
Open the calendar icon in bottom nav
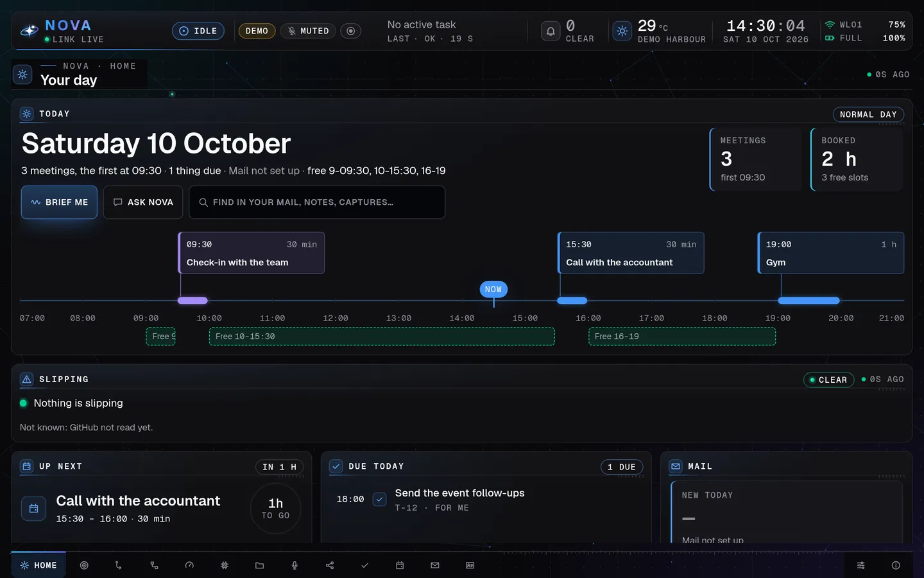point(400,565)
